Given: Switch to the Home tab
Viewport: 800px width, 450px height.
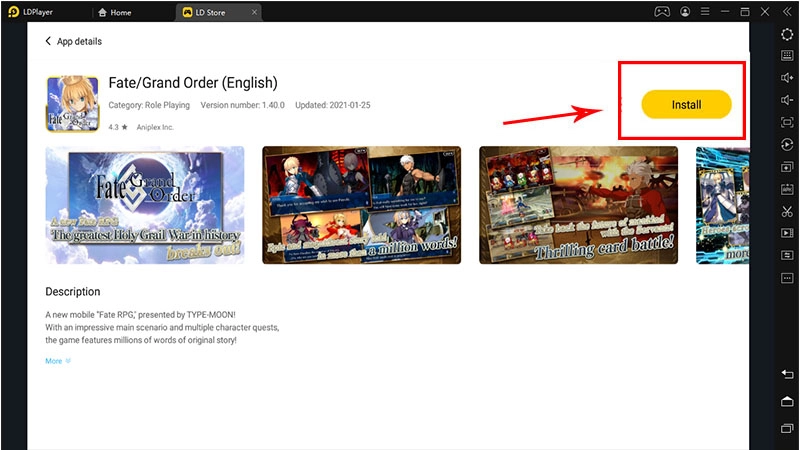Looking at the screenshot, I should click(x=115, y=12).
